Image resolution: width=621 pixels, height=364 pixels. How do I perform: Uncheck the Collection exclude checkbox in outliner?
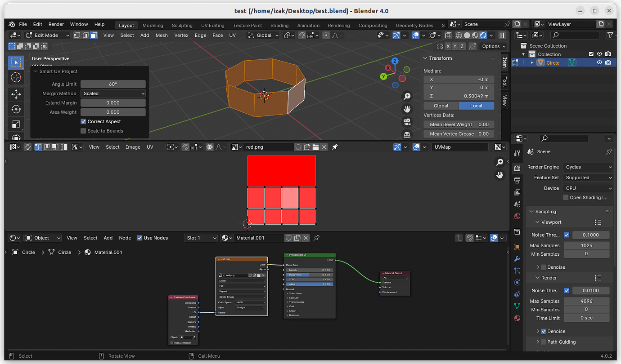591,54
